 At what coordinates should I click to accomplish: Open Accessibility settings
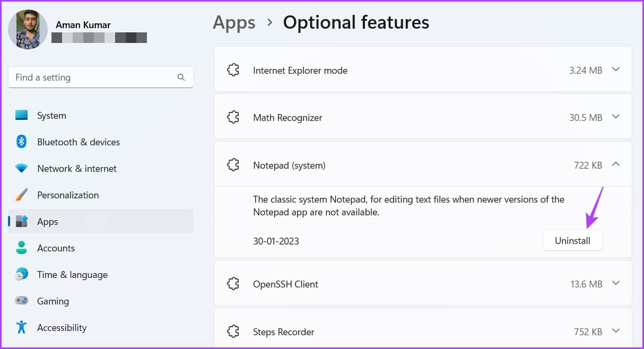[101, 327]
